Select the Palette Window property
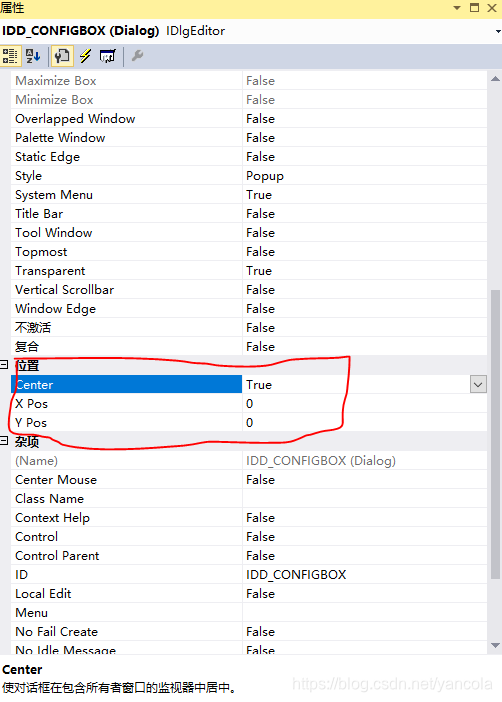The width and height of the screenshot is (502, 702). pos(126,138)
